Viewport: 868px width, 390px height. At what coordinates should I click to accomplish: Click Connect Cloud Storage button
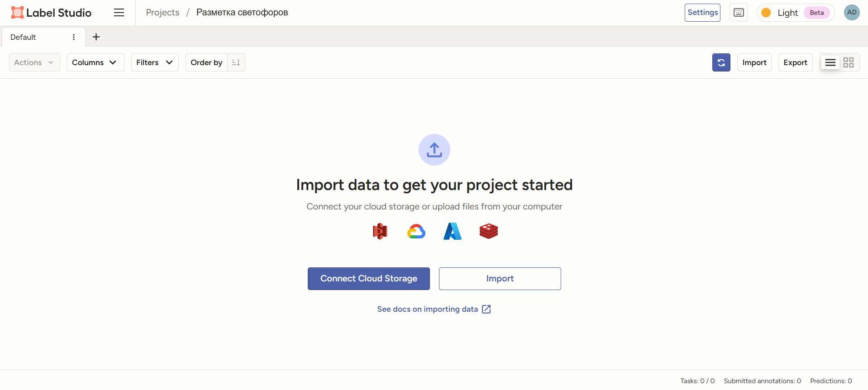368,279
